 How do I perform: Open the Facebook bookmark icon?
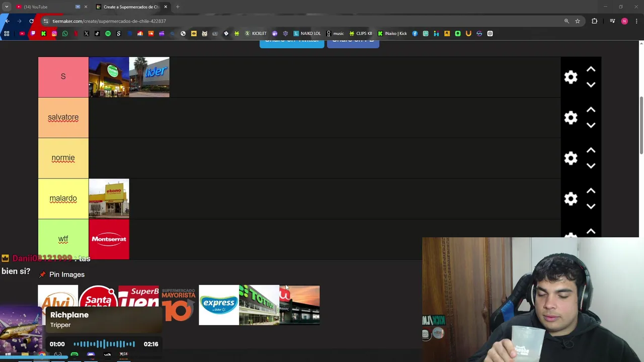(415, 34)
